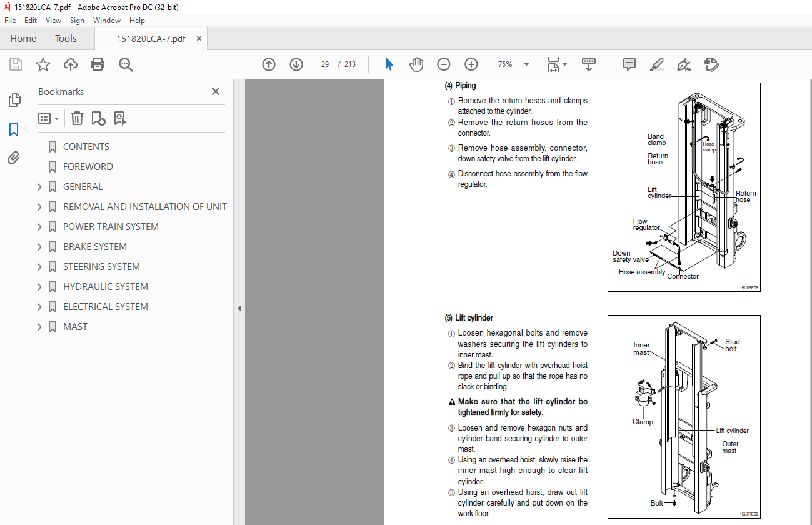Show page thumbnails panel
This screenshot has height=525, width=812.
[x=14, y=100]
